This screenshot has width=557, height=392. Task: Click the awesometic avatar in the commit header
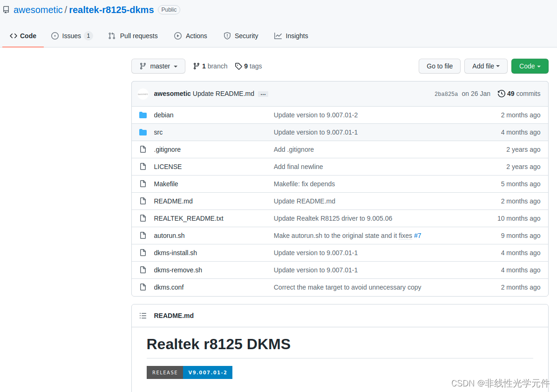pyautogui.click(x=143, y=94)
